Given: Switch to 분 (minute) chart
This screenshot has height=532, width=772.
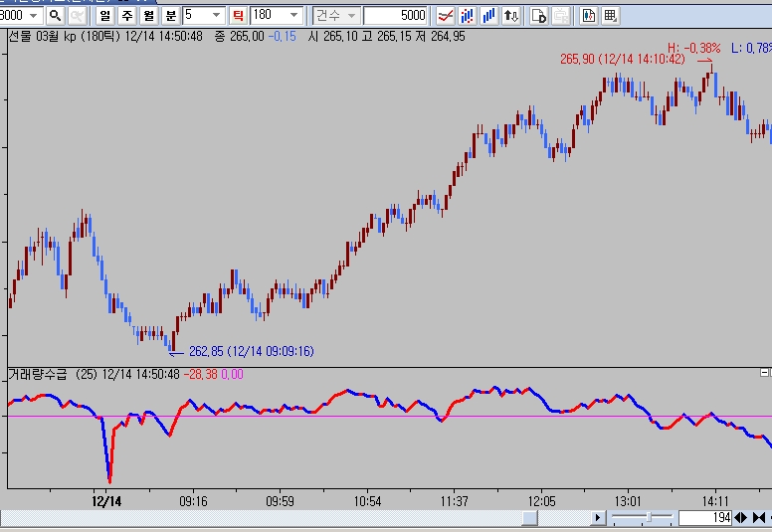Looking at the screenshot, I should click(x=170, y=15).
